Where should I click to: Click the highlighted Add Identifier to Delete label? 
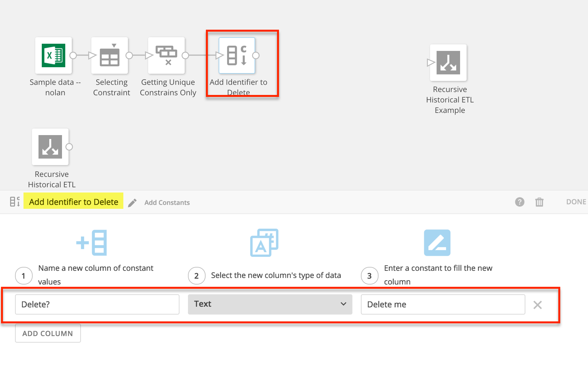pyautogui.click(x=73, y=202)
